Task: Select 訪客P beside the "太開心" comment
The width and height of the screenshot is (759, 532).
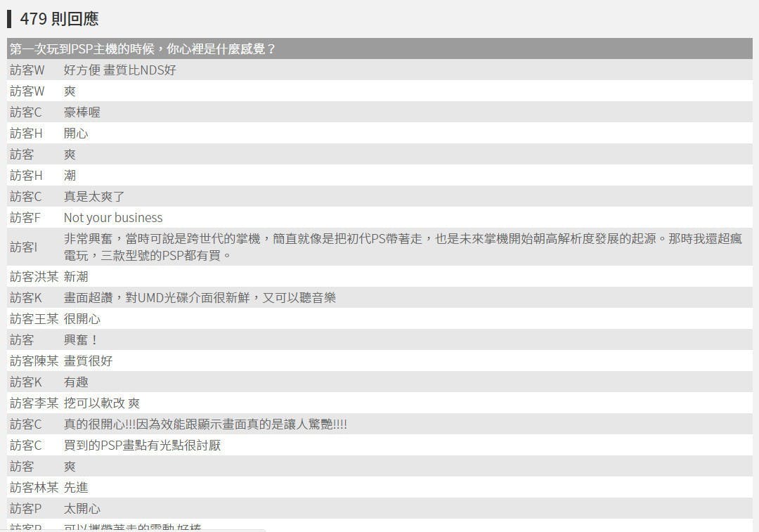Action: pos(26,509)
